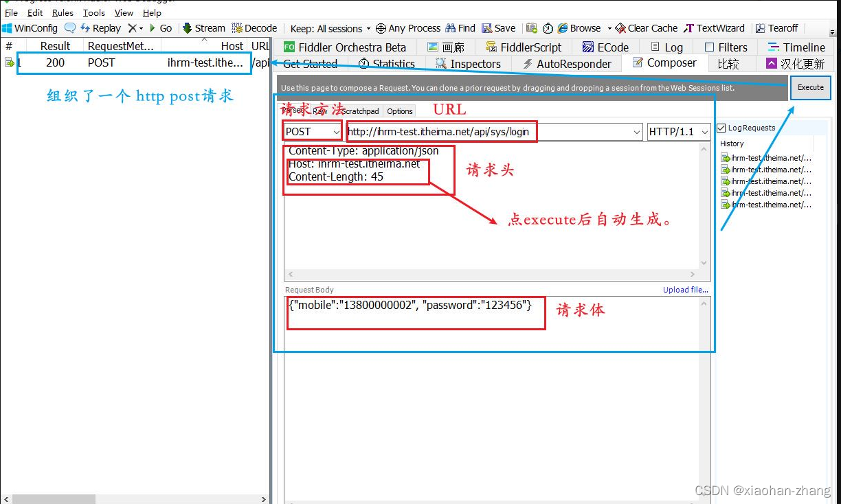Sort by the Result column header
841x504 pixels.
tap(56, 46)
